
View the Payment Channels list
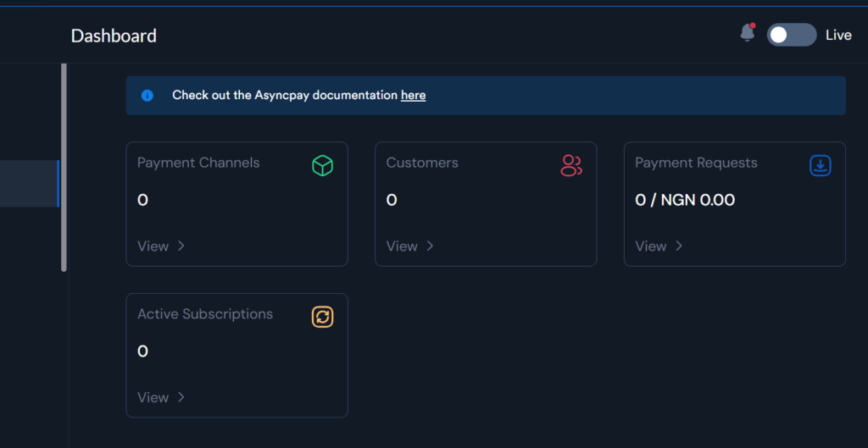click(x=153, y=246)
